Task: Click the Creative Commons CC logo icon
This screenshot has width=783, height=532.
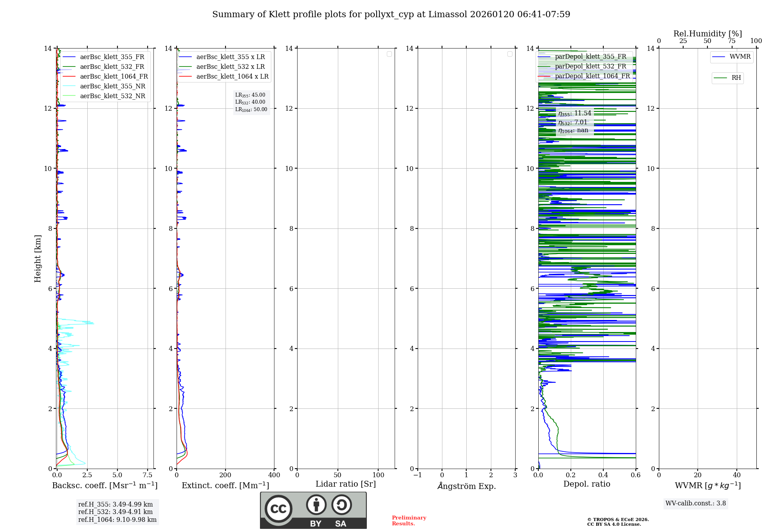Action: (x=278, y=509)
